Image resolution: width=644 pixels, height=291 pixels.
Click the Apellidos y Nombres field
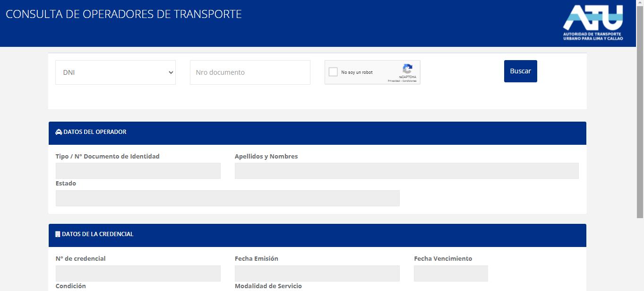click(x=406, y=170)
